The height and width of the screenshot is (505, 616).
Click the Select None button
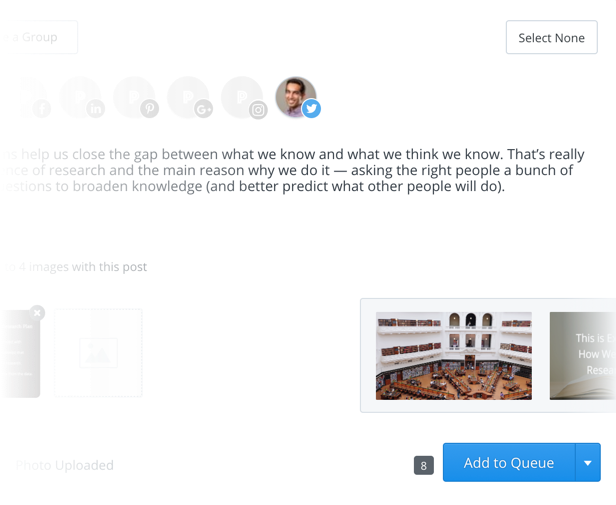click(x=552, y=37)
